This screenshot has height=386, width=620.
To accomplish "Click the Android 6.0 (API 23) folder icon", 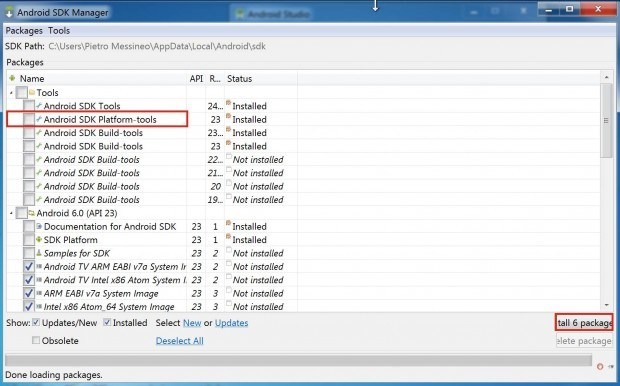I will coord(32,213).
